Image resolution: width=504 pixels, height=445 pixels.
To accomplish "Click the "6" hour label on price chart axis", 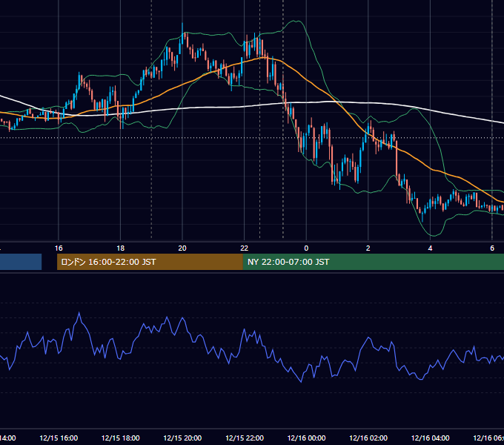I will (492, 248).
